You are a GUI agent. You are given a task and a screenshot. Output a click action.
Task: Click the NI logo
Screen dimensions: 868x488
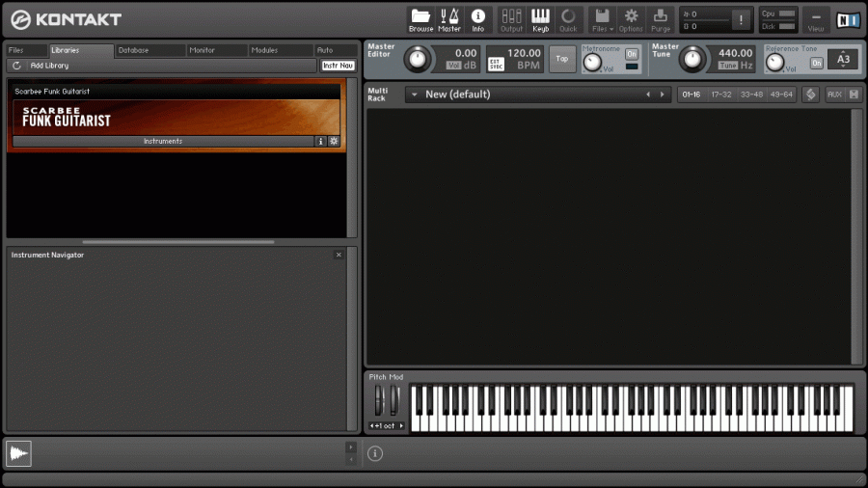click(848, 20)
